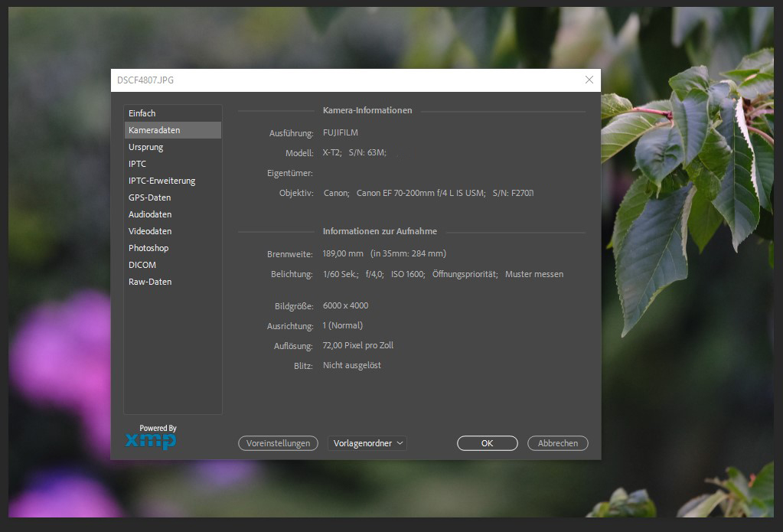Select the Einfach category
The height and width of the screenshot is (532, 783).
pos(172,113)
